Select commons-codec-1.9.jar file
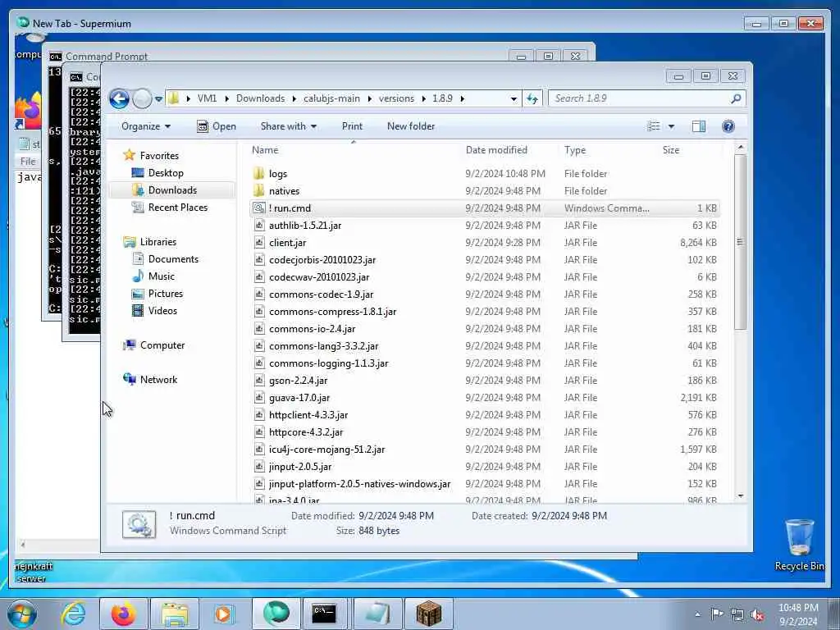The height and width of the screenshot is (630, 840). pos(321,294)
